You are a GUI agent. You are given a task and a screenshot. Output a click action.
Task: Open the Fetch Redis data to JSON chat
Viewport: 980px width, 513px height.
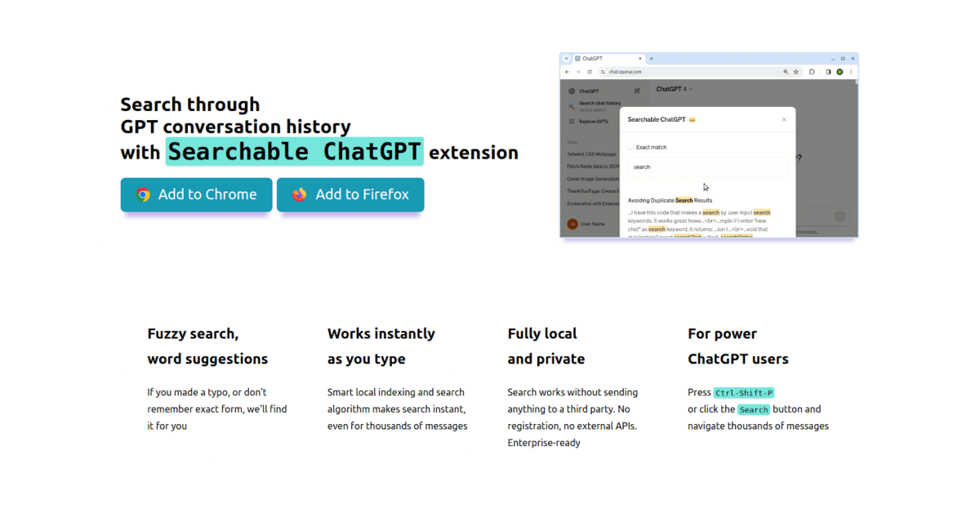(x=594, y=166)
